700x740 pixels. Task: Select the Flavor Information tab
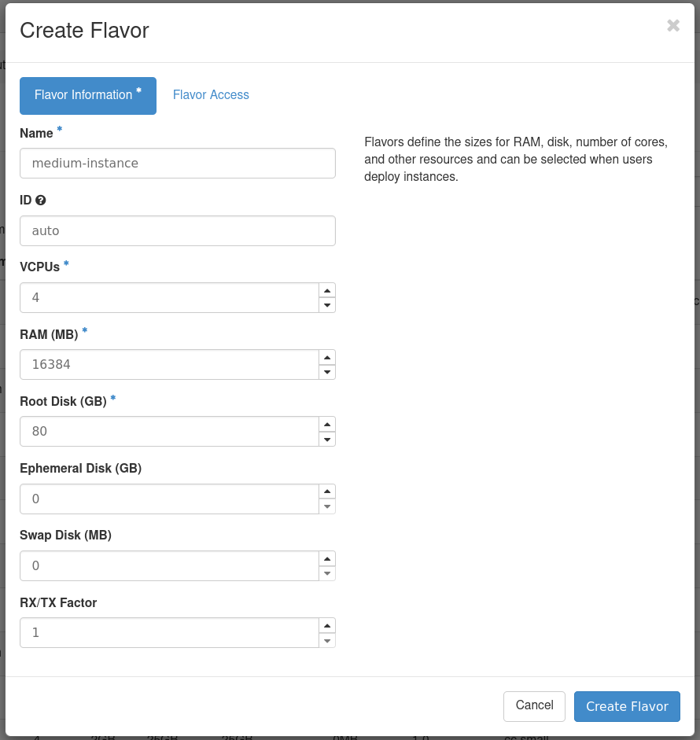point(87,95)
